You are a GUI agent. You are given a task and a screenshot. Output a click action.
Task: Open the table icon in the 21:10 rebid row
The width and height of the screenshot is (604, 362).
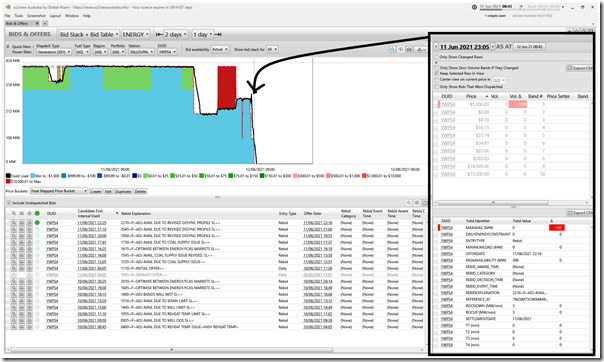tap(22, 229)
